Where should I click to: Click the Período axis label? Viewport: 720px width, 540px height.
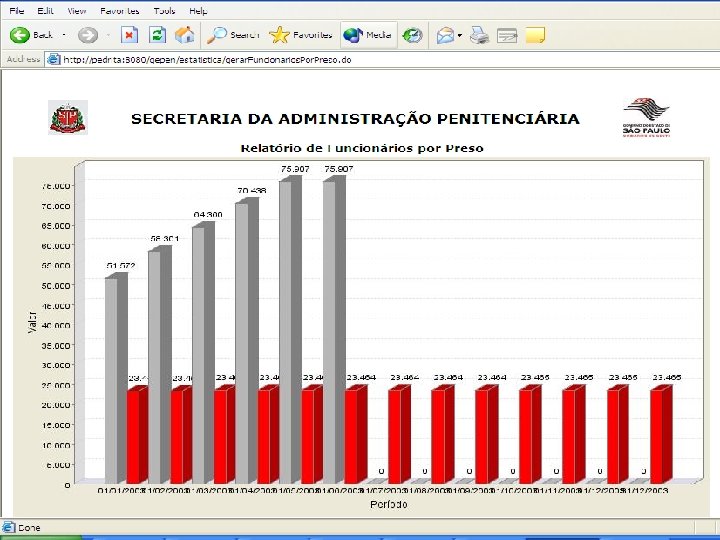coord(388,505)
